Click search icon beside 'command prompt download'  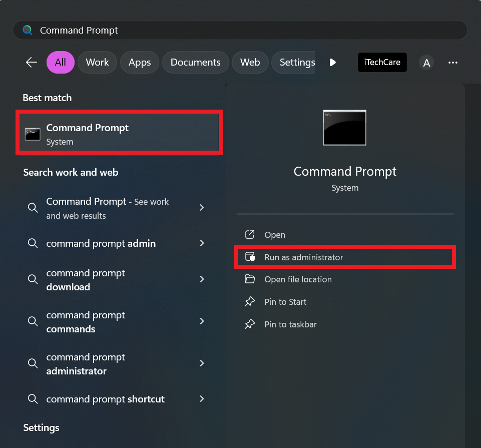coord(33,279)
